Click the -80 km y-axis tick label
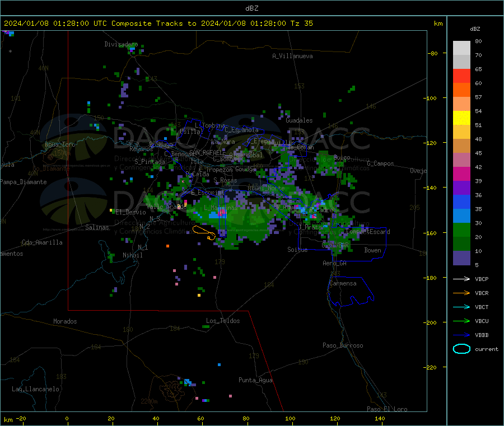This screenshot has height=426, width=504. click(433, 53)
